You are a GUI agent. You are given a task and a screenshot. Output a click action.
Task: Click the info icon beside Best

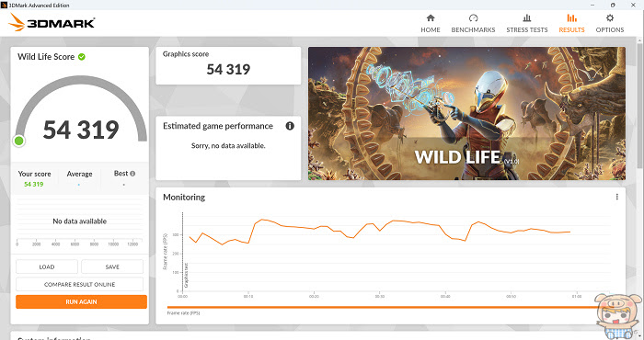pos(132,174)
